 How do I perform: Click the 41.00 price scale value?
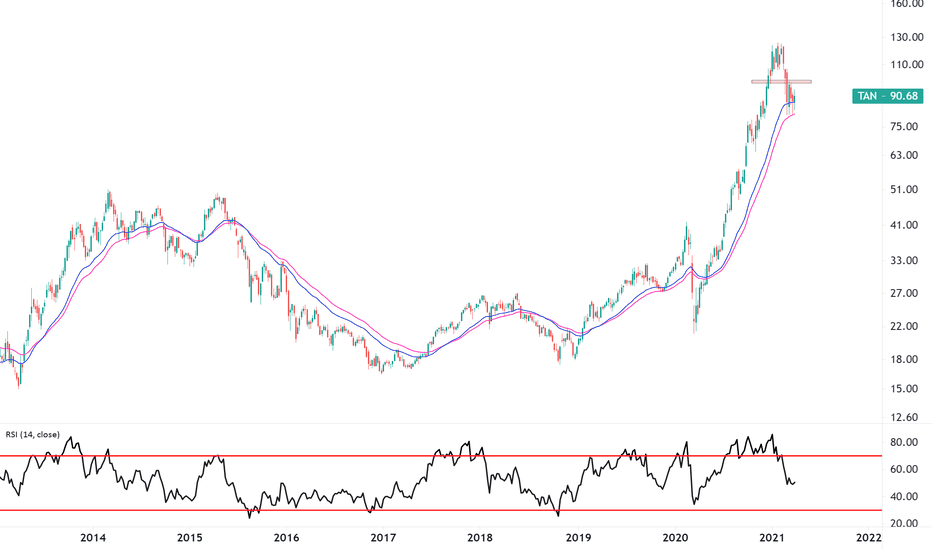pyautogui.click(x=904, y=225)
